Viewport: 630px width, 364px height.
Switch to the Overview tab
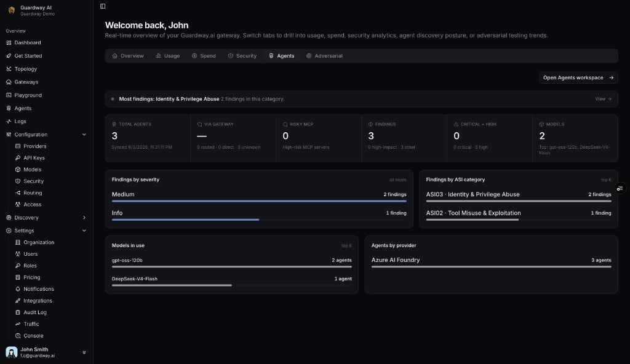pyautogui.click(x=128, y=56)
